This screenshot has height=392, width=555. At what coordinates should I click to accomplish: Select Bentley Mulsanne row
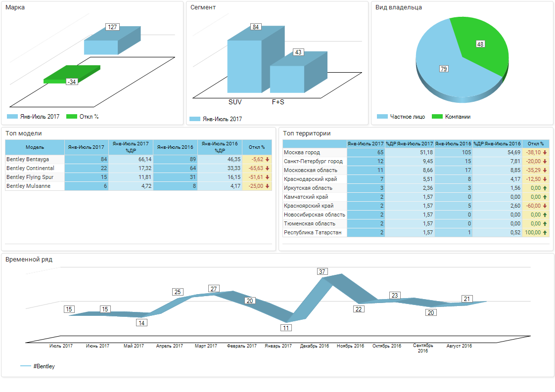[x=139, y=186]
